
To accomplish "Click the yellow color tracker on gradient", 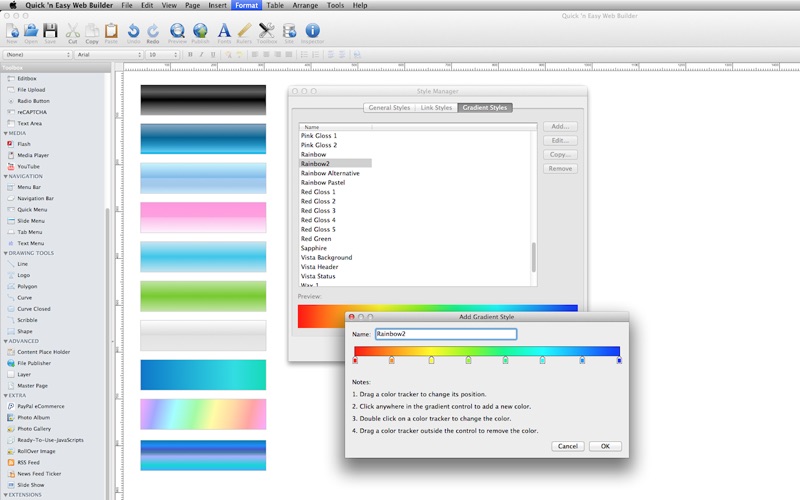I will coord(431,359).
